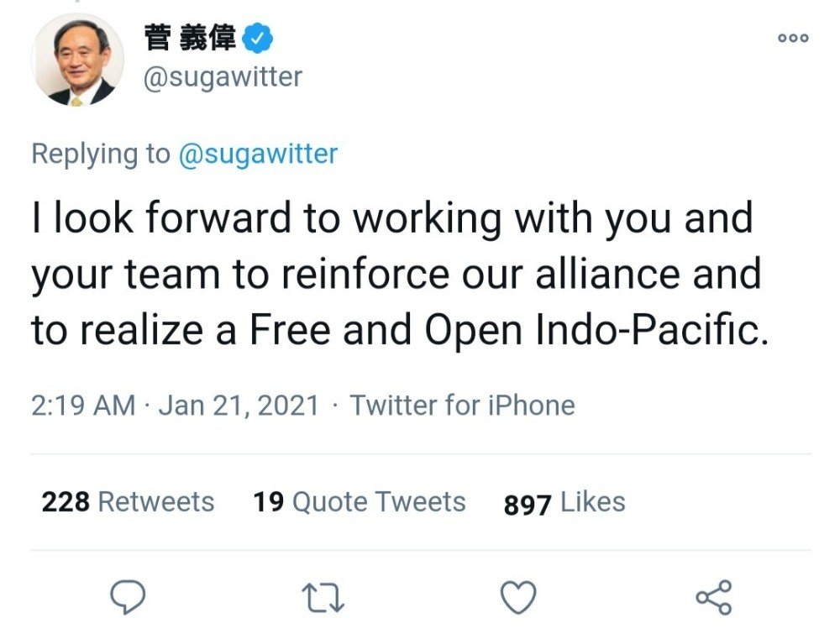The width and height of the screenshot is (840, 639).
Task: Click the date Jan 21, 2021
Action: pyautogui.click(x=239, y=406)
